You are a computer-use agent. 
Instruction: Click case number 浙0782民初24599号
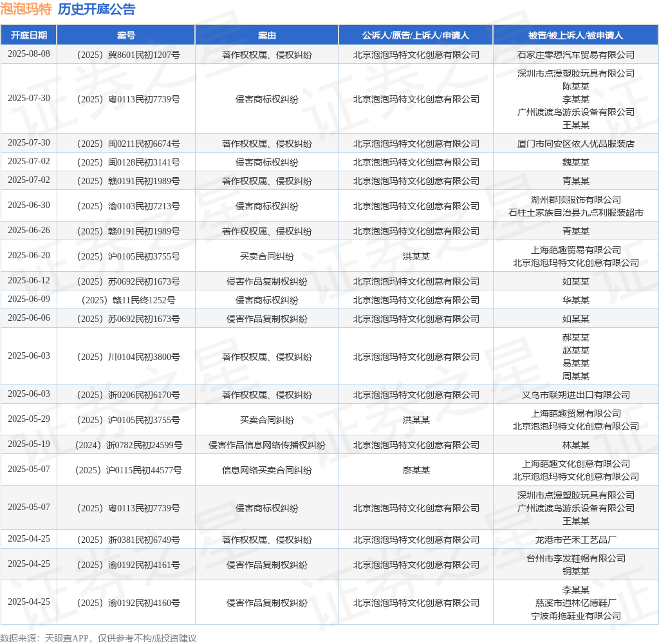click(x=128, y=445)
